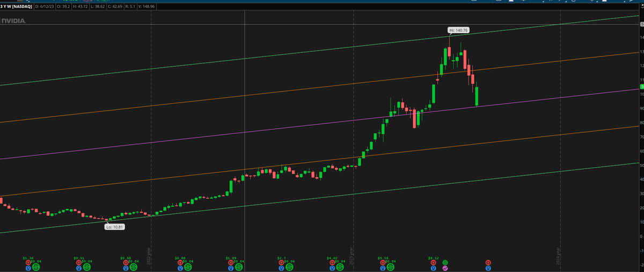Click the 2023 year marker on time axis
644x272 pixels.
pos(352,256)
